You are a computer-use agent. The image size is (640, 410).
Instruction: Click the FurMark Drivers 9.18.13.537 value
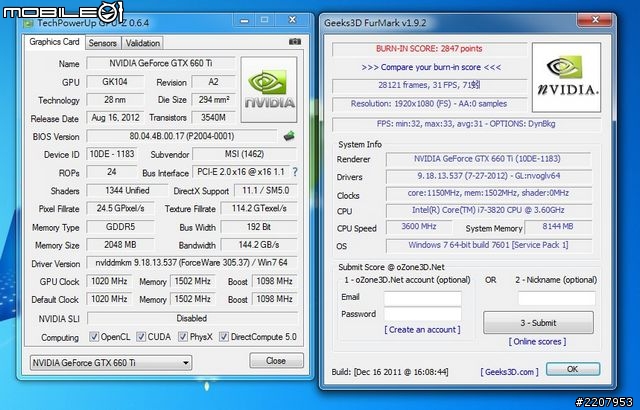(x=488, y=176)
